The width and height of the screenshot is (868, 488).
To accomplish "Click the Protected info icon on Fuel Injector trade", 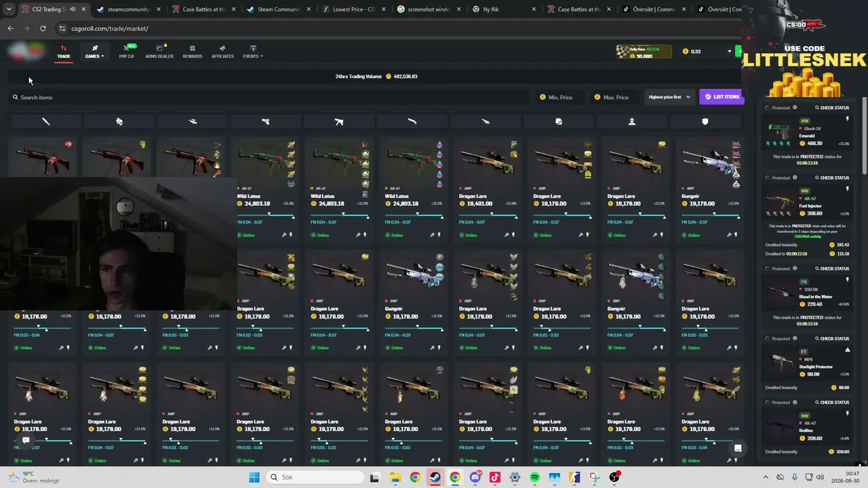I will (795, 178).
